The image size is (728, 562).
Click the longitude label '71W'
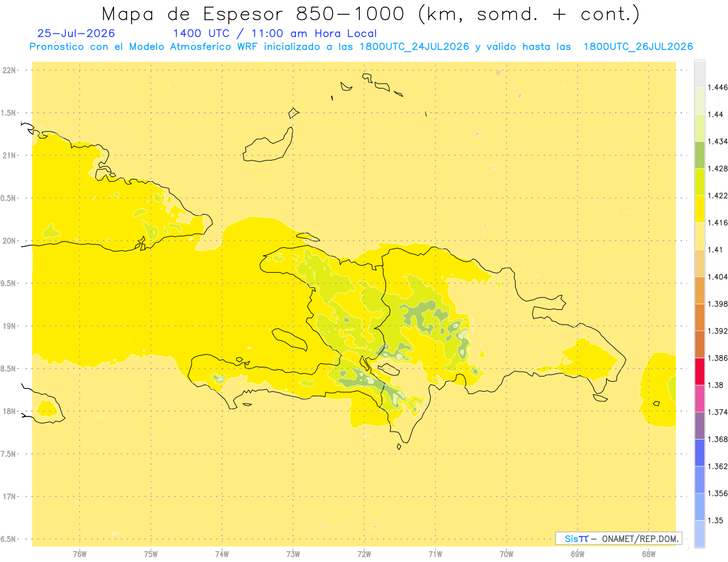tap(435, 554)
